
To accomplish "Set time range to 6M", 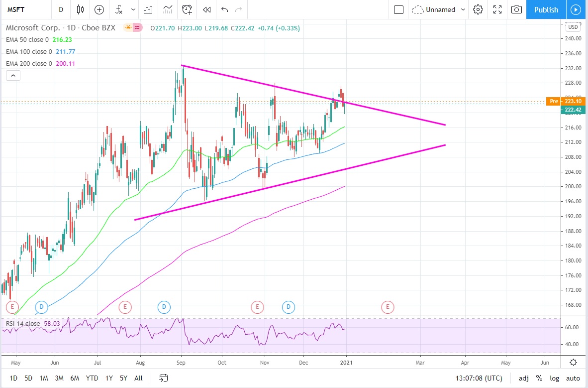I will click(x=75, y=378).
